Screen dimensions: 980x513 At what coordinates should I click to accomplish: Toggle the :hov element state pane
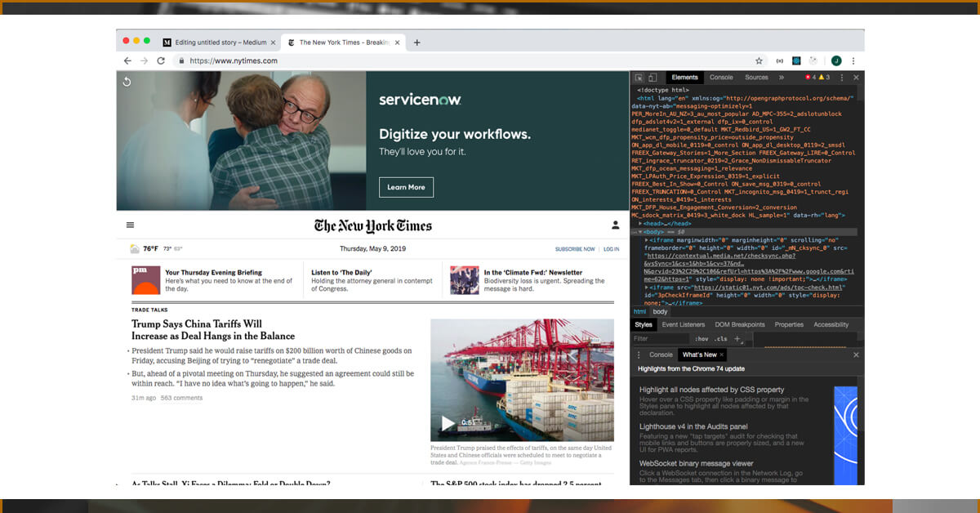(x=701, y=338)
